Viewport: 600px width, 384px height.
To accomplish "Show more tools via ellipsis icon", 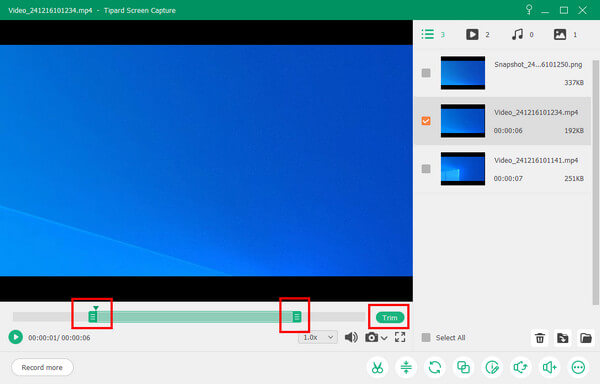I will (x=578, y=368).
